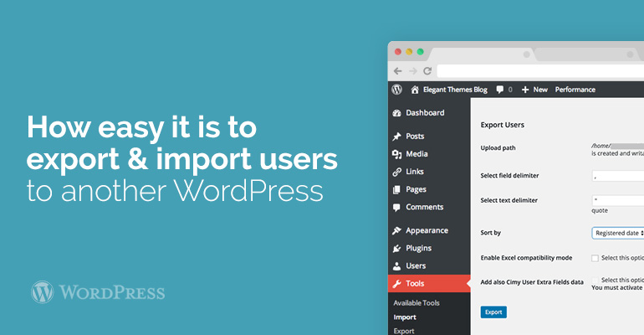644x335 pixels.
Task: Click the Links chain icon
Action: coord(396,172)
